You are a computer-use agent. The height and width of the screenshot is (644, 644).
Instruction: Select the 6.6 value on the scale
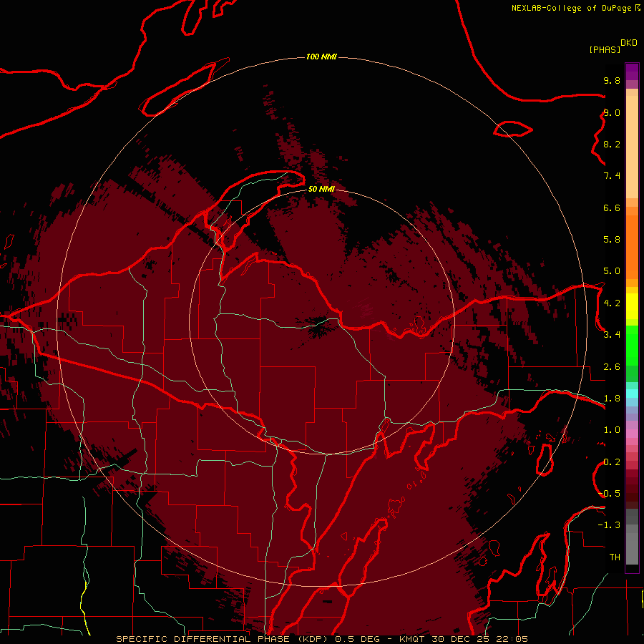(612, 208)
